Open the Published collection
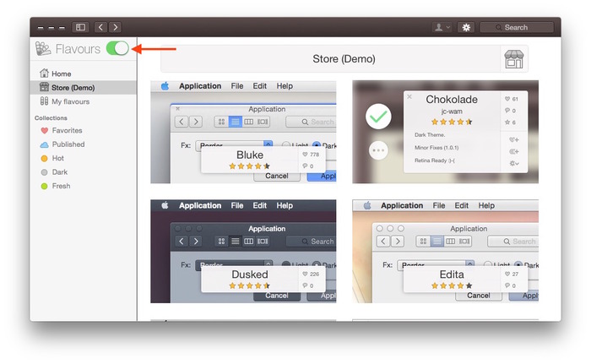The width and height of the screenshot is (591, 364). coord(62,144)
